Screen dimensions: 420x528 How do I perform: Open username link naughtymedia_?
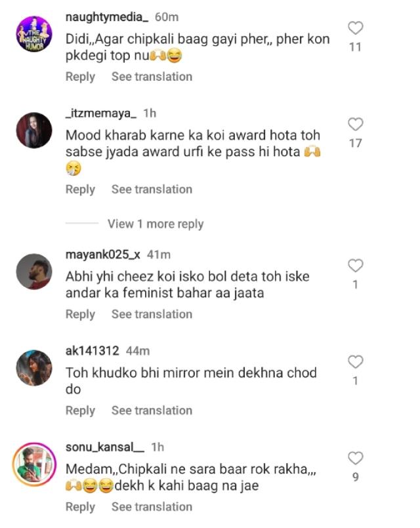coord(107,16)
